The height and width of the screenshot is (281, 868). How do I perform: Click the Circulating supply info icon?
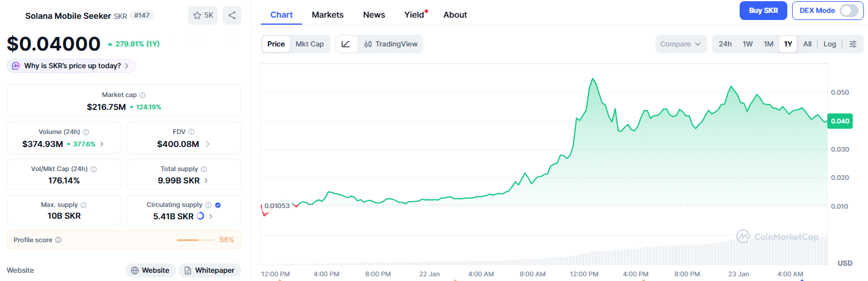[x=208, y=205]
